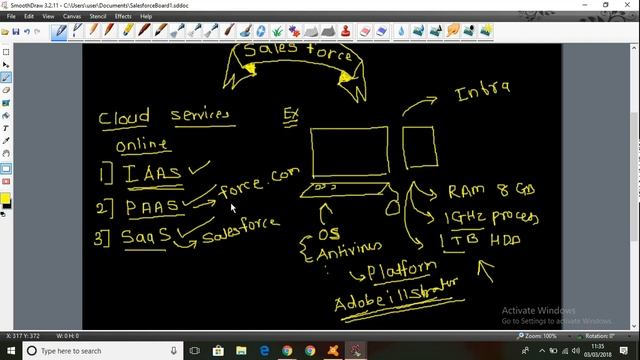Click the Windows Start button
The image size is (640, 360).
[11, 351]
